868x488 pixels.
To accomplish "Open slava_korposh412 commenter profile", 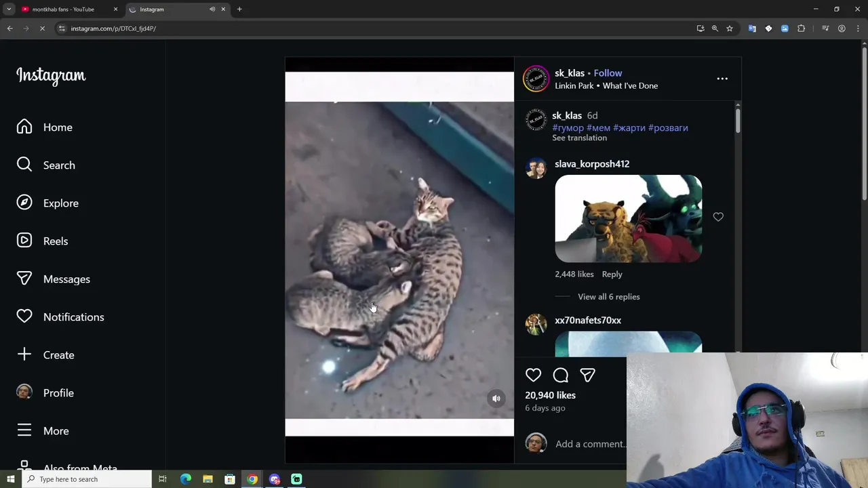I will point(592,164).
